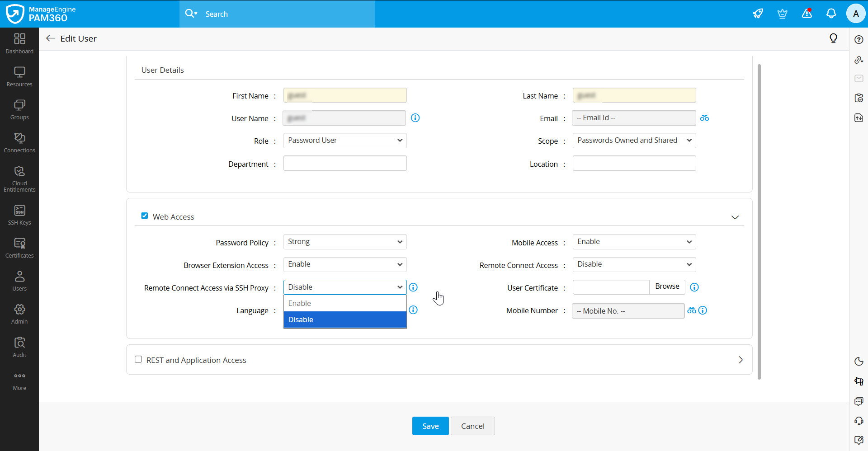The height and width of the screenshot is (451, 868).
Task: Go back using the Edit User arrow
Action: [51, 38]
